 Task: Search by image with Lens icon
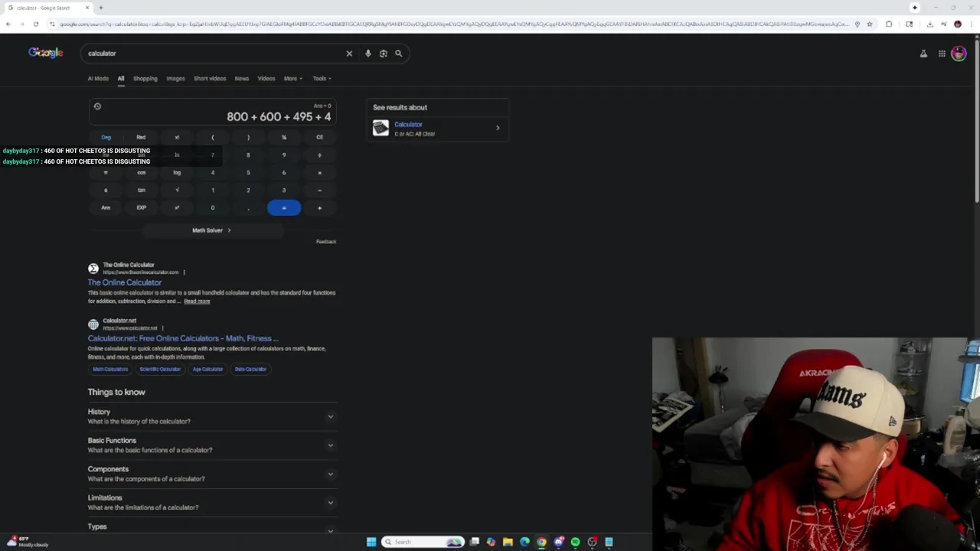coord(383,54)
